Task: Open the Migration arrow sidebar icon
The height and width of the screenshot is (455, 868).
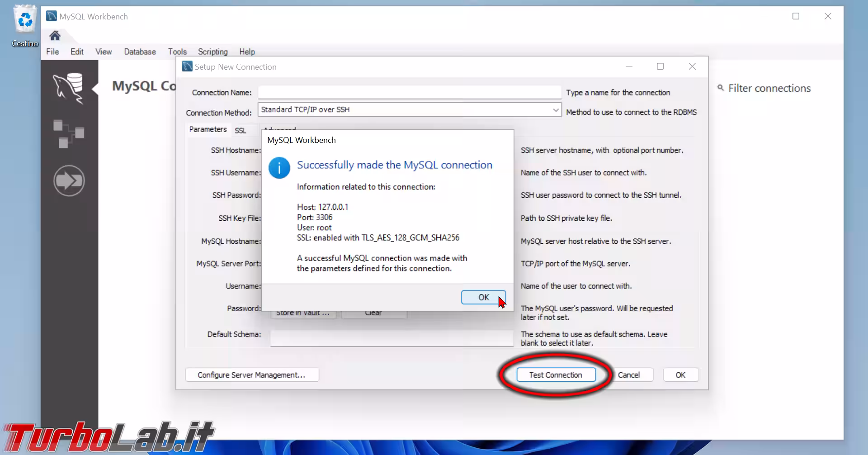Action: pyautogui.click(x=69, y=180)
